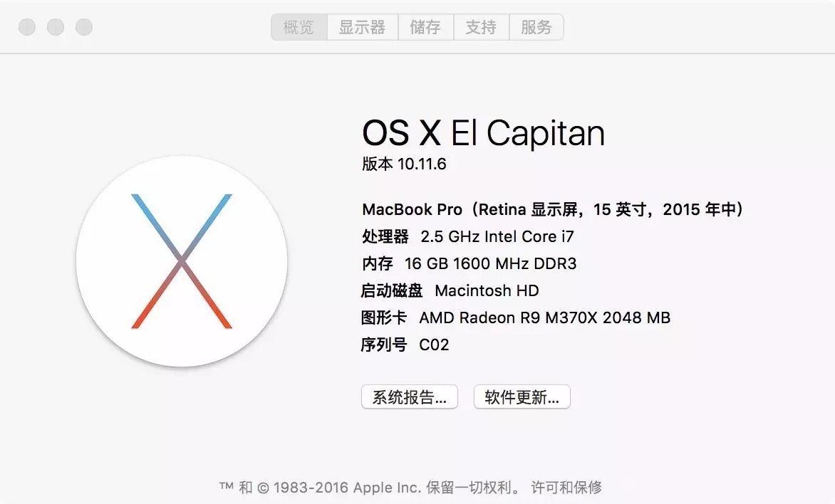
Task: Close the About This Mac window
Action: 27,27
